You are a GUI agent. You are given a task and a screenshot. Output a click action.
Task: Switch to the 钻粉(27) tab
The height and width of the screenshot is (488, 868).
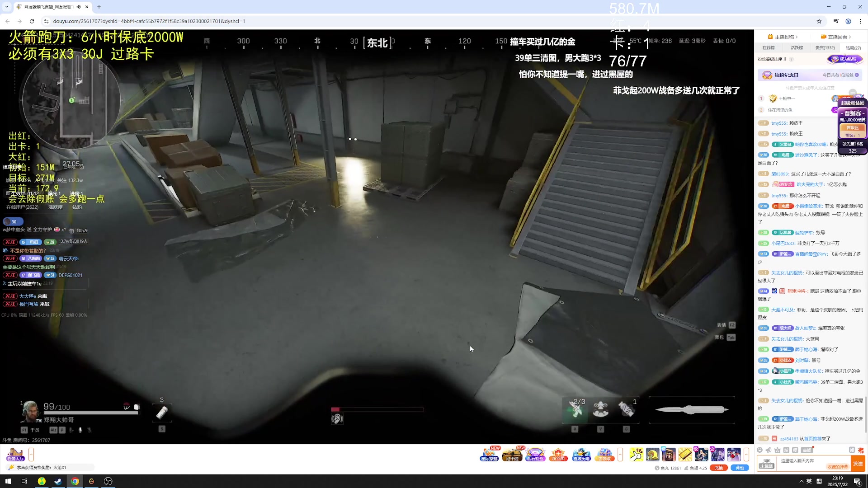pyautogui.click(x=853, y=48)
